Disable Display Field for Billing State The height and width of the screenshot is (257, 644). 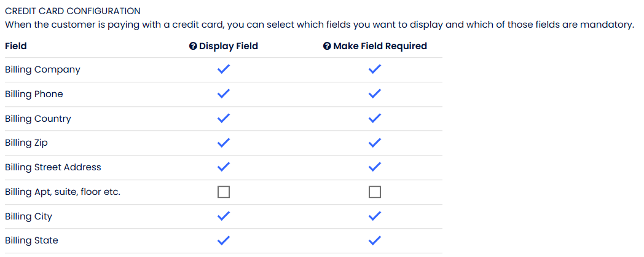pyautogui.click(x=224, y=240)
